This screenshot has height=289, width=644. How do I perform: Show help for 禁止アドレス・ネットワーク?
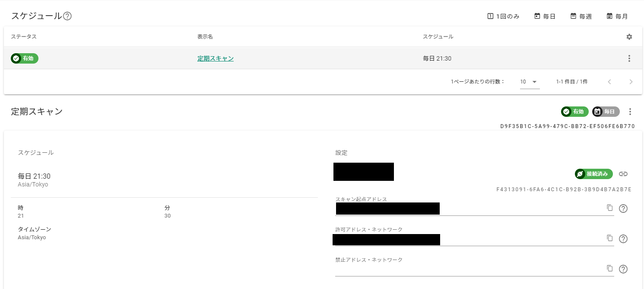(623, 269)
